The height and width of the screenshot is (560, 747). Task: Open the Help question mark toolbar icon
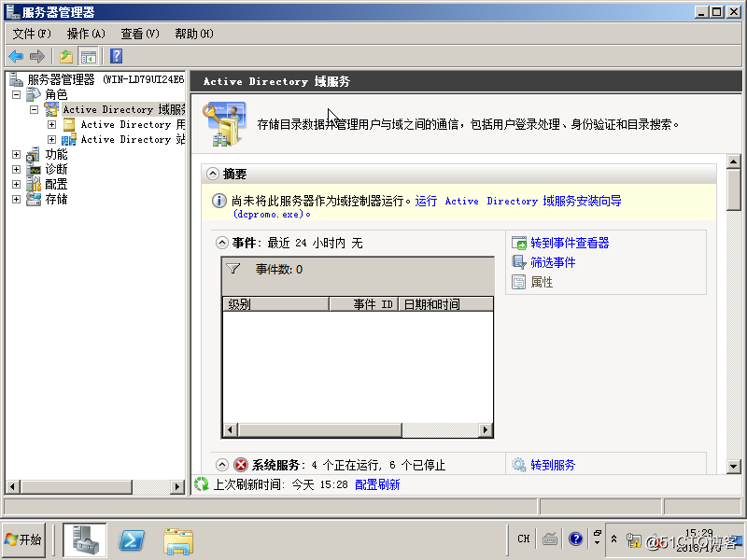point(116,56)
